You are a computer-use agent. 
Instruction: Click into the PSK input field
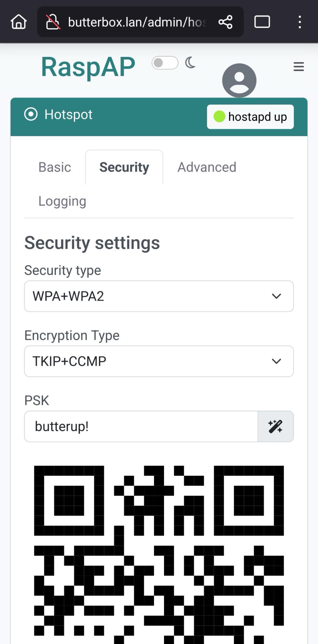pyautogui.click(x=141, y=426)
